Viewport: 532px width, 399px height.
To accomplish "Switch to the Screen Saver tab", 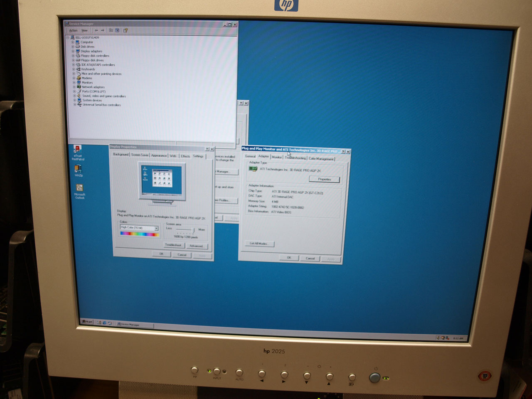I will click(140, 155).
